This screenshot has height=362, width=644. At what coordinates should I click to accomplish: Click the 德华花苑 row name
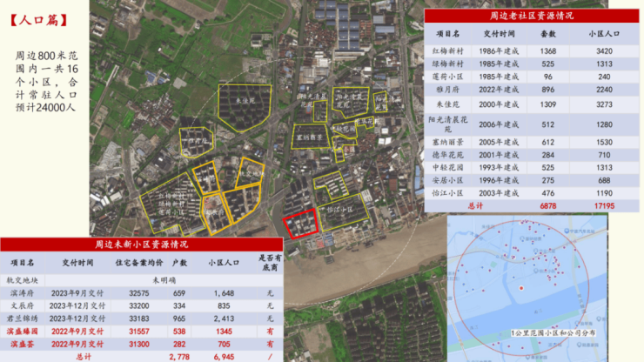pos(447,155)
